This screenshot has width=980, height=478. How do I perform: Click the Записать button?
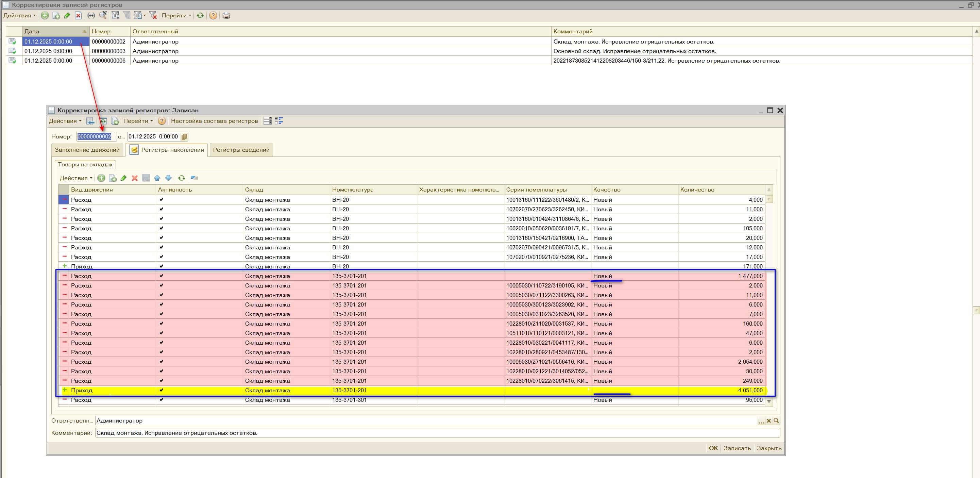pyautogui.click(x=737, y=448)
